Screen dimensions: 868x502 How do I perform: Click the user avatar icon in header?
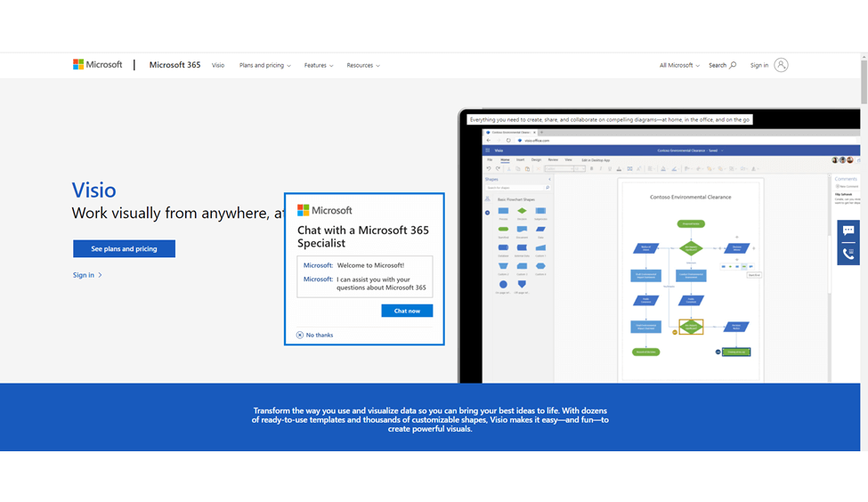pyautogui.click(x=781, y=65)
